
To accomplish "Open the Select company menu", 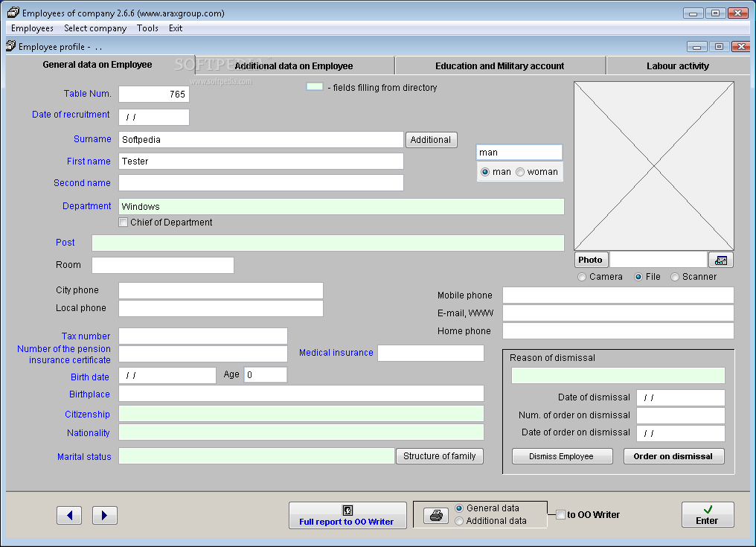I will [95, 28].
